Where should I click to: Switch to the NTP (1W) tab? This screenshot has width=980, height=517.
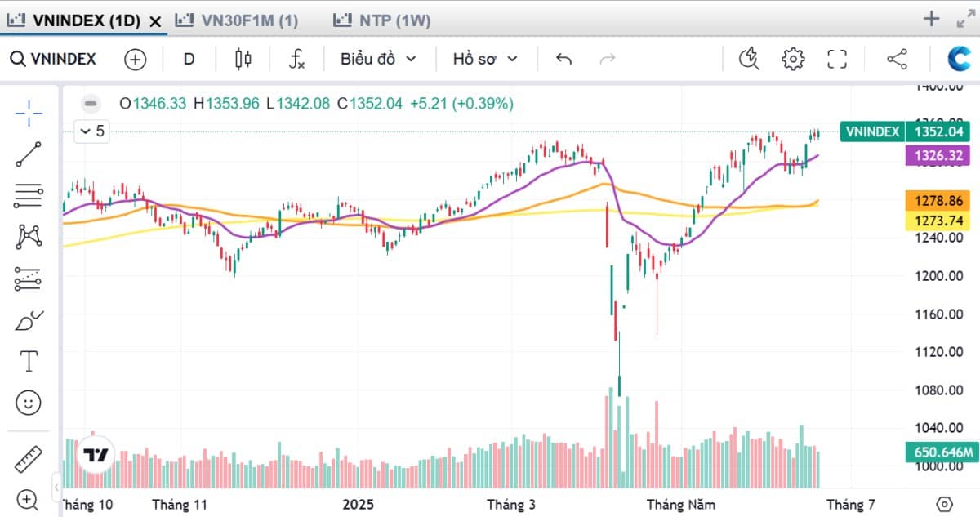tap(382, 21)
